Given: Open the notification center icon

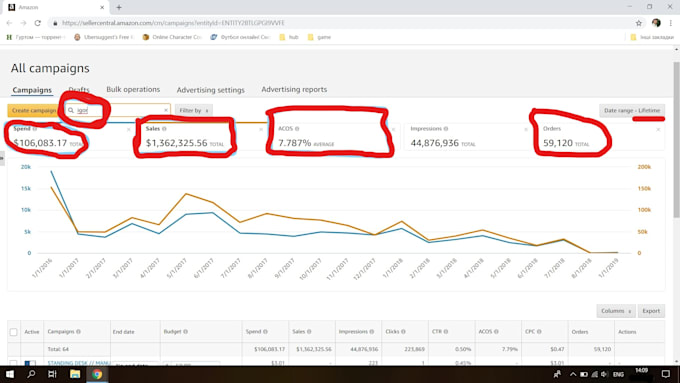Looking at the screenshot, I should click(666, 374).
